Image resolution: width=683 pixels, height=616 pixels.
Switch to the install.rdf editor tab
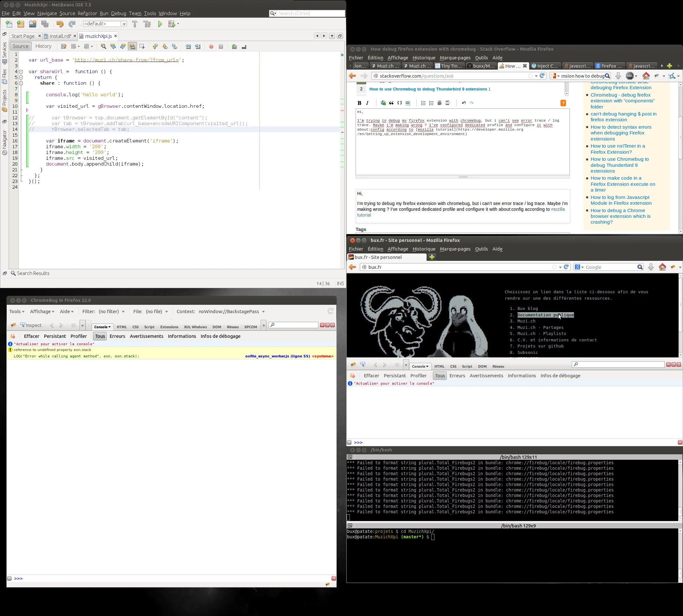pos(60,36)
